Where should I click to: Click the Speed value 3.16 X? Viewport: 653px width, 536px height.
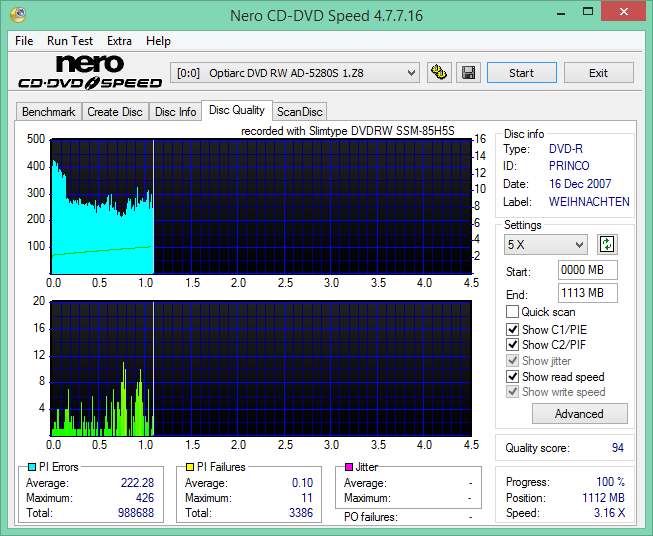pos(609,513)
